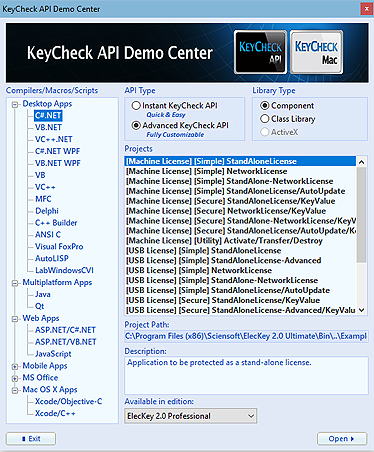Click the KeyCheck API logo button
This screenshot has height=452, width=374.
coord(260,52)
